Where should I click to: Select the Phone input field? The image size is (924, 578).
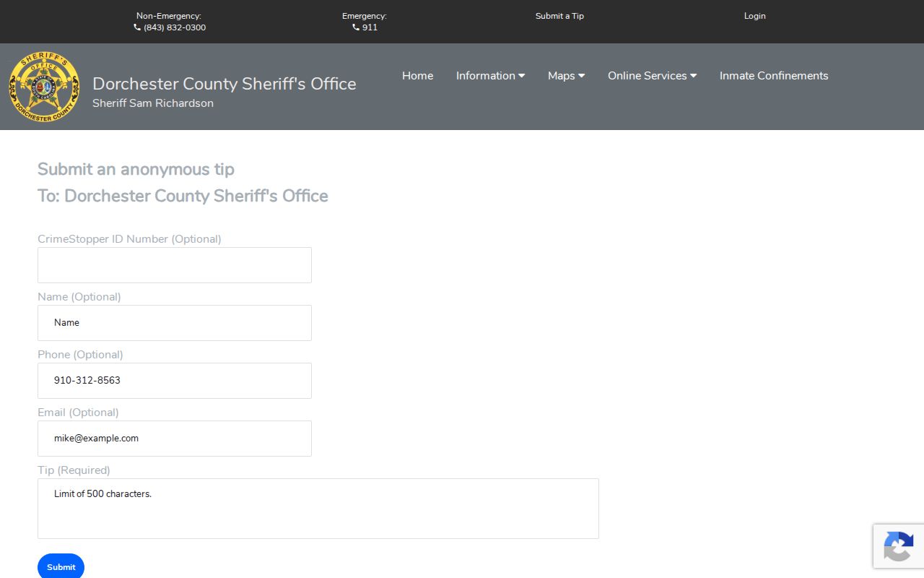[175, 381]
